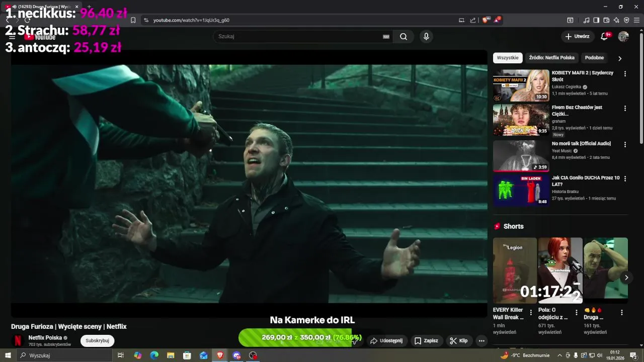Image resolution: width=644 pixels, height=362 pixels.
Task: Open the on-screen keyboard in search box
Action: [x=386, y=36]
